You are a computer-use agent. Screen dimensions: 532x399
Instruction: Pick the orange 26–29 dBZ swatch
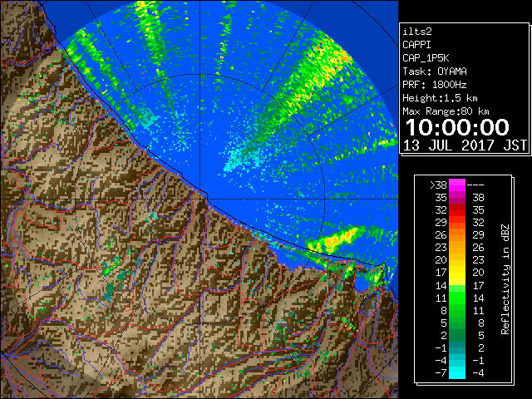point(457,235)
